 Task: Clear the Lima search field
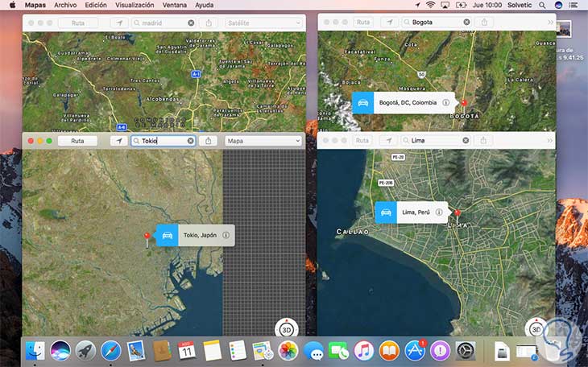coord(466,140)
